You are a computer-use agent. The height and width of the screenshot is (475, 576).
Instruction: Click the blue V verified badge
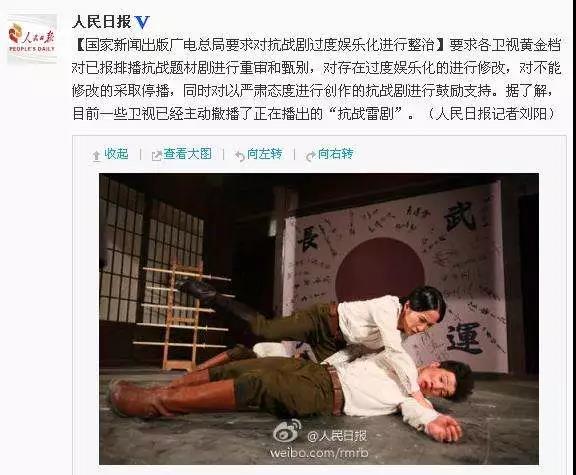click(x=142, y=22)
